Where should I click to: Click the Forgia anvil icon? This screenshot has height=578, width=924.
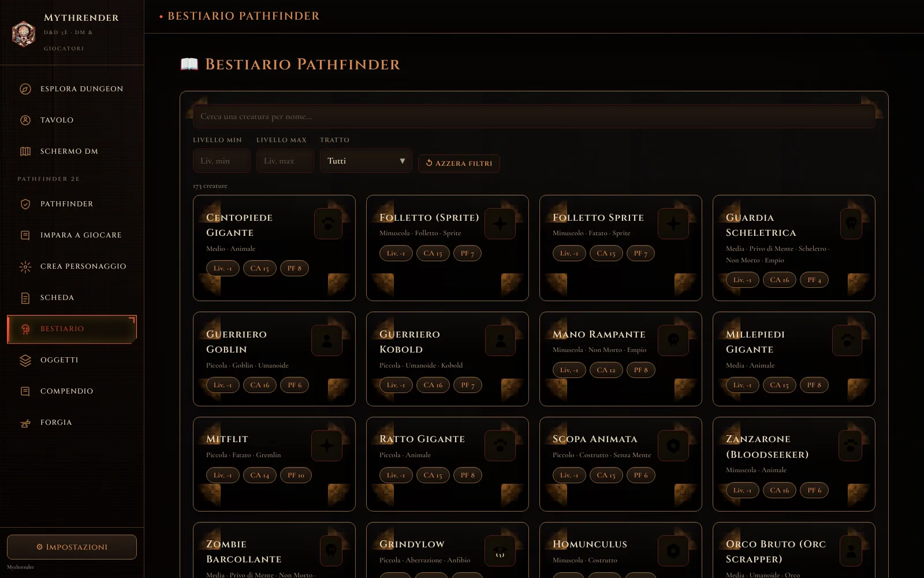click(x=25, y=423)
